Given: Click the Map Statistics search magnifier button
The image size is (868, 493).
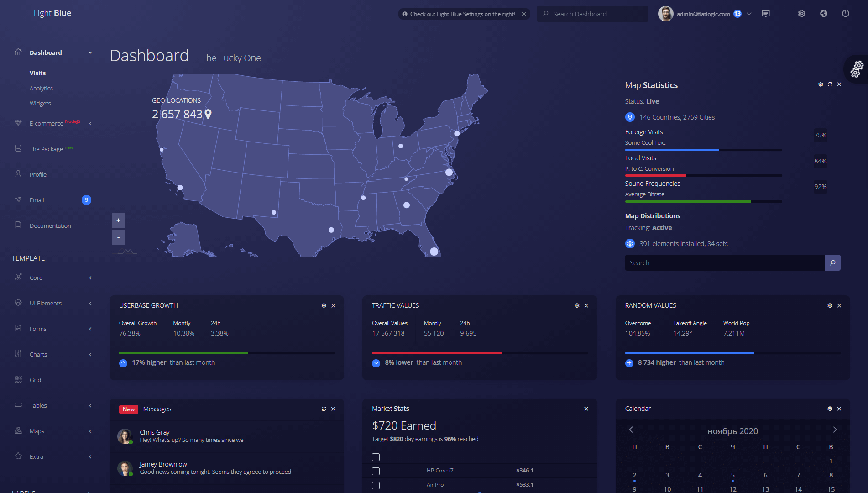Looking at the screenshot, I should [832, 263].
